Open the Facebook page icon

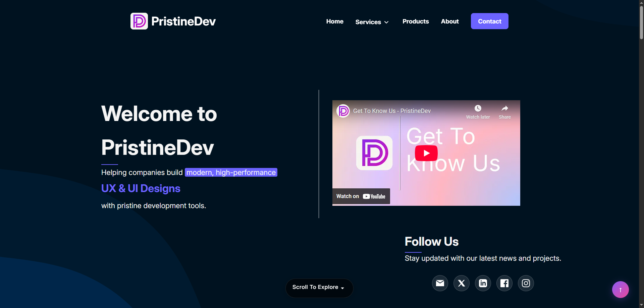[504, 283]
